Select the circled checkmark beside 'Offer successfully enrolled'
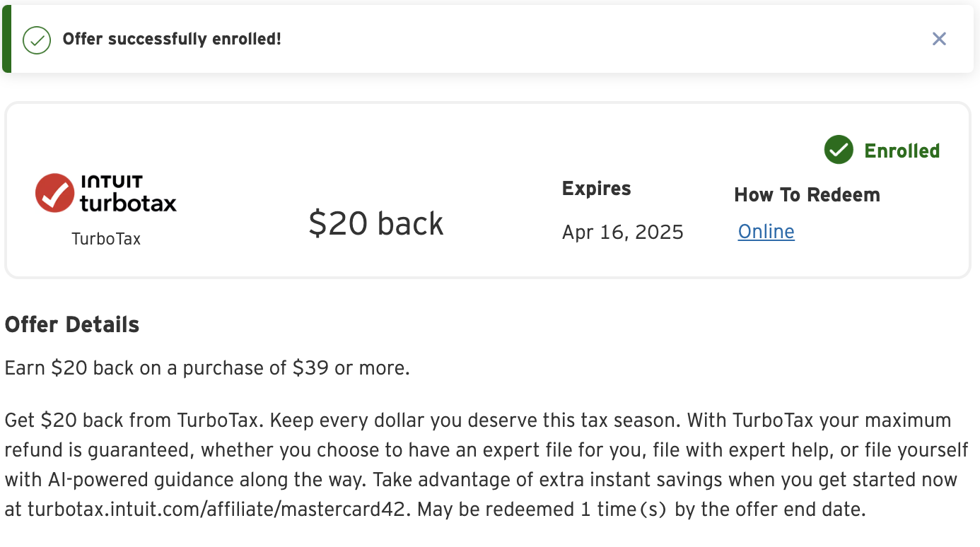 (36, 40)
